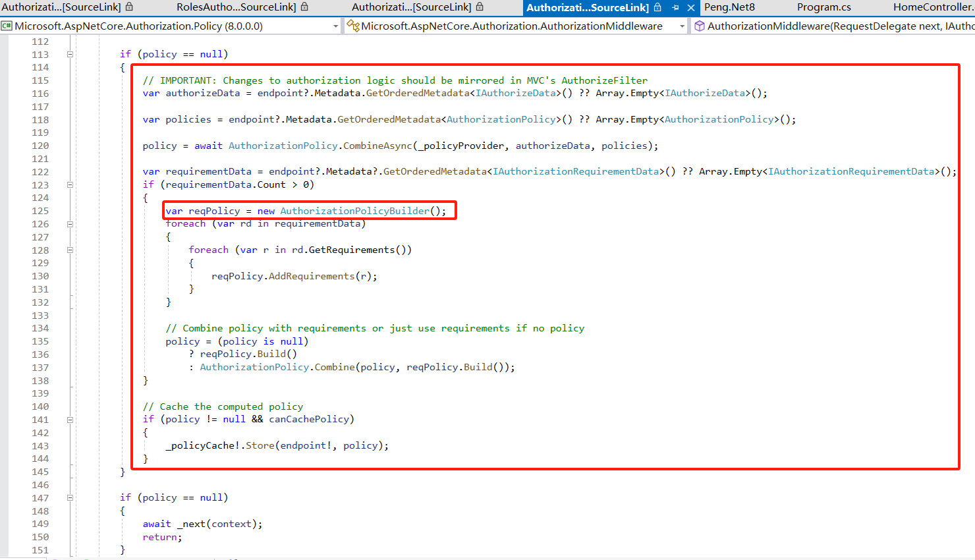Collapse the foreach block at line 126
Image resolution: width=975 pixels, height=560 pixels.
tap(70, 224)
